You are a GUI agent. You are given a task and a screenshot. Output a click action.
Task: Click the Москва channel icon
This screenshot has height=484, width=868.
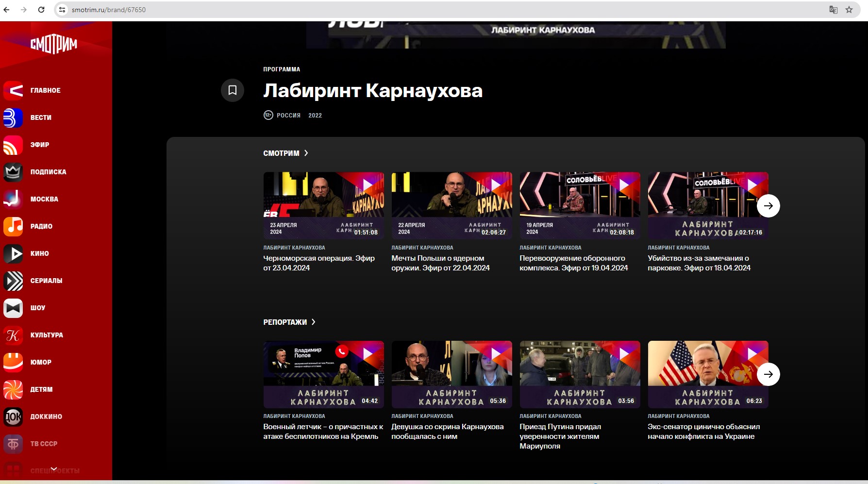[x=13, y=199]
